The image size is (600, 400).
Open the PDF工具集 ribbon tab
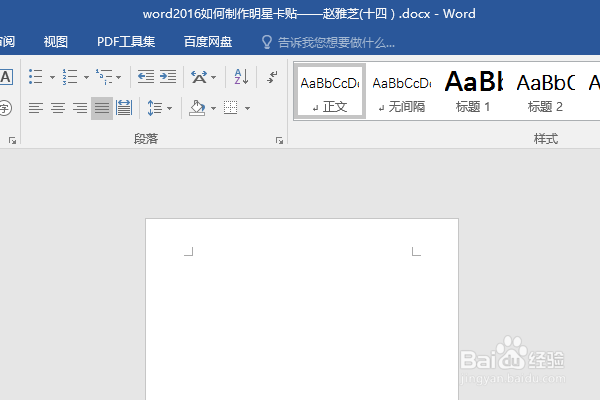(126, 42)
